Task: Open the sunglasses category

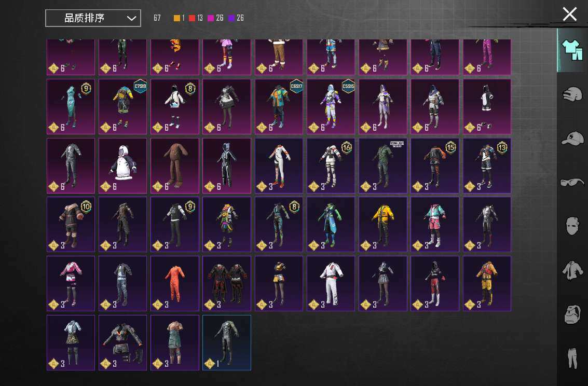Action: [572, 182]
